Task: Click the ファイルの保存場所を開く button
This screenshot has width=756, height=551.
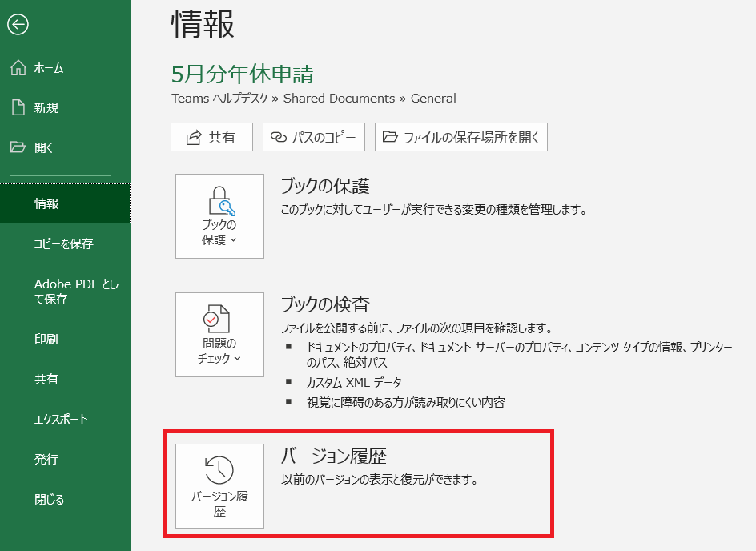Action: pyautogui.click(x=461, y=137)
